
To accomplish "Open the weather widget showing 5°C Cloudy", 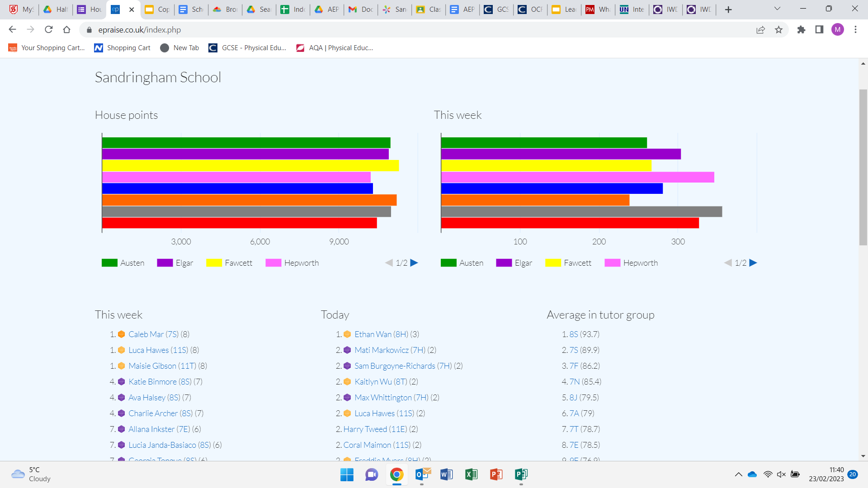I will (31, 474).
